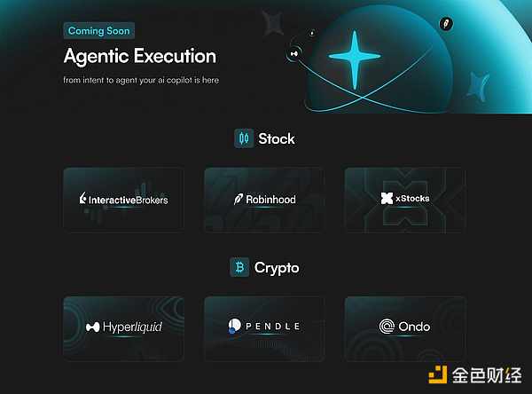The width and height of the screenshot is (532, 394).
Task: Click the Hyperliquid logo icon
Action: pyautogui.click(x=92, y=327)
